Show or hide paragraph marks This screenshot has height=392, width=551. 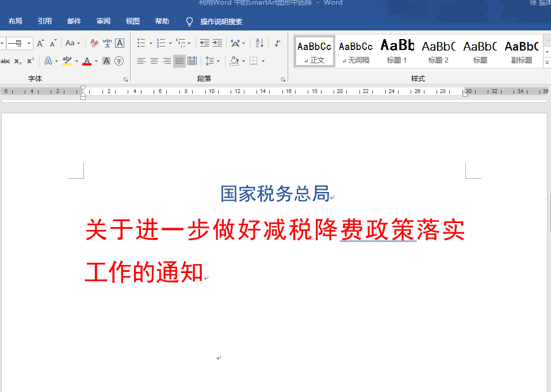(x=278, y=43)
